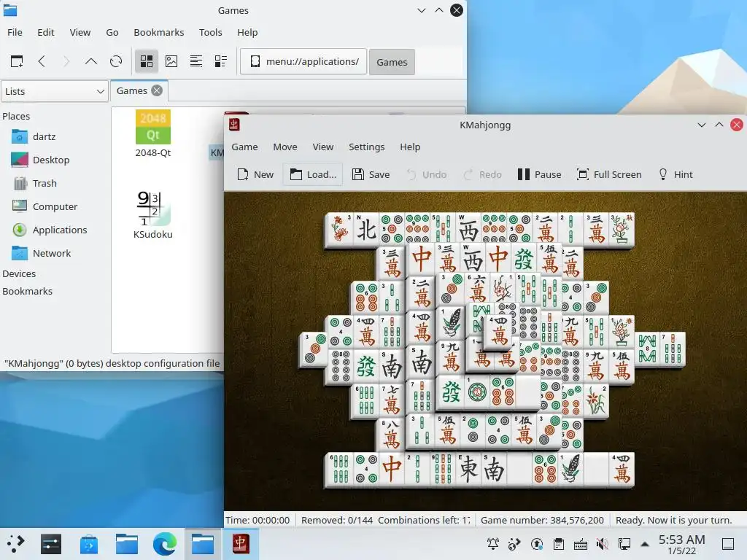
Task: Switch KMahjongg to Full Screen
Action: (609, 174)
